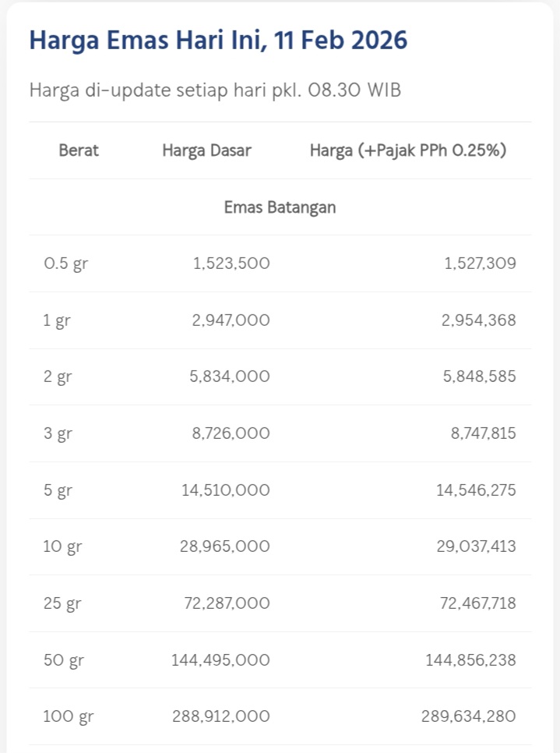The image size is (560, 753).
Task: Select the 10 gr weight cell
Action: pos(62,546)
